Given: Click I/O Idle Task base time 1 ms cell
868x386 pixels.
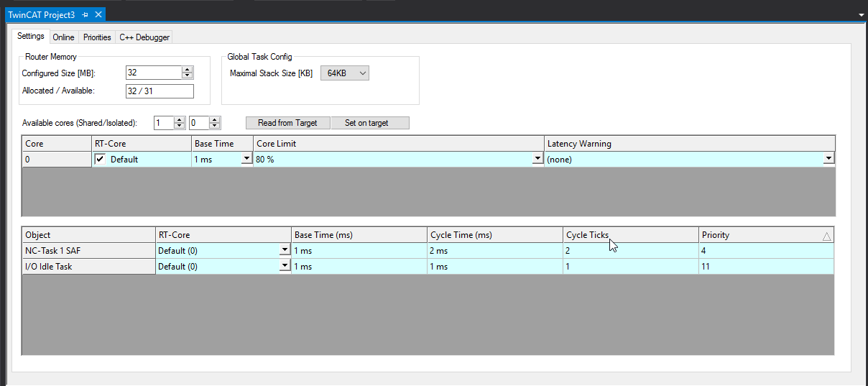Looking at the screenshot, I should coord(359,267).
